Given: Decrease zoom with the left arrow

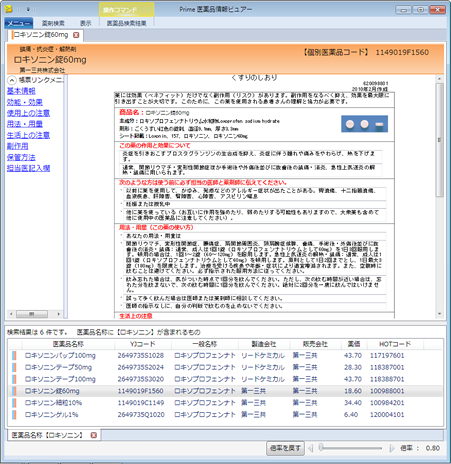Looking at the screenshot, I should point(310,448).
